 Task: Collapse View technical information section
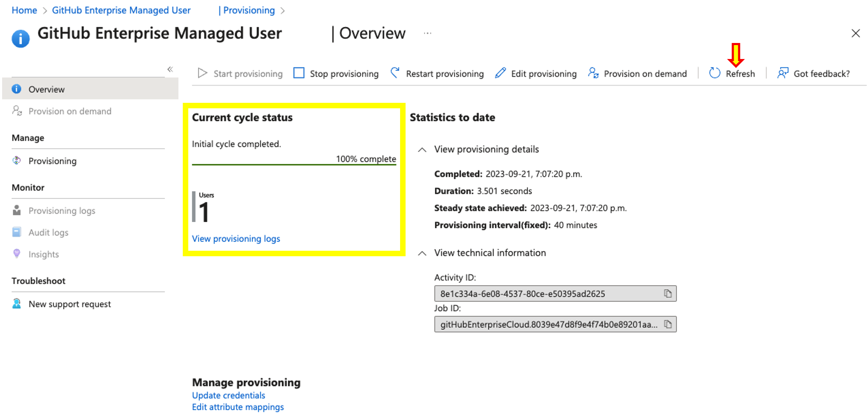coord(422,253)
